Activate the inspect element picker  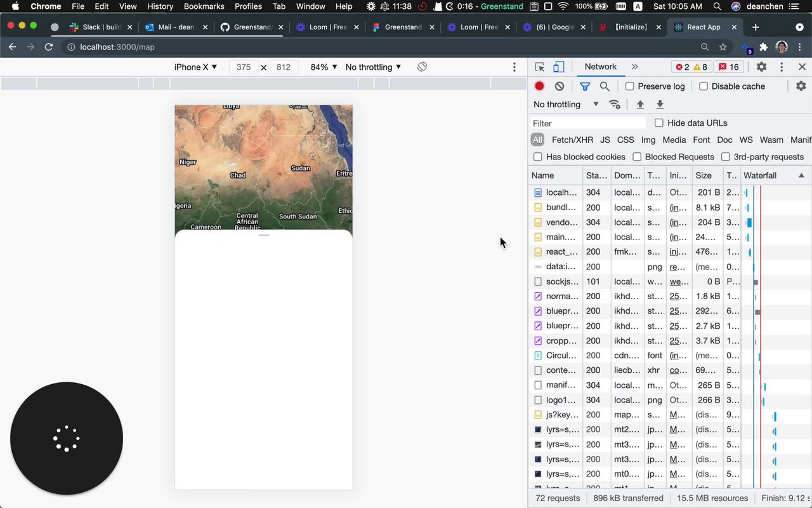point(540,67)
